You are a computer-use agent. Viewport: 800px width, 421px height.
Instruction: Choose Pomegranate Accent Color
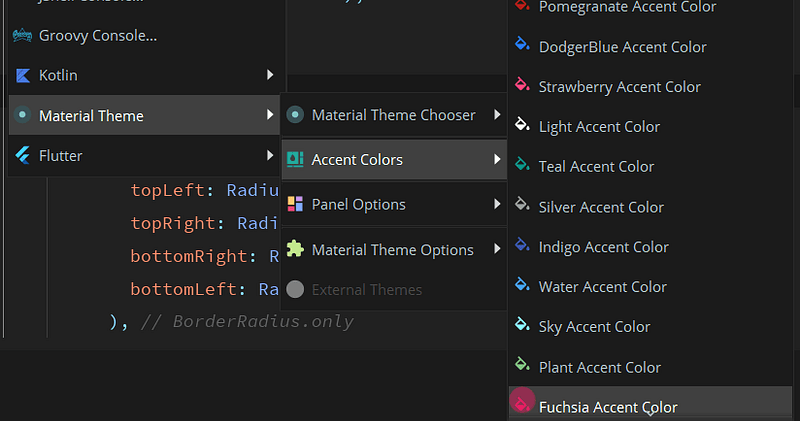(650, 7)
